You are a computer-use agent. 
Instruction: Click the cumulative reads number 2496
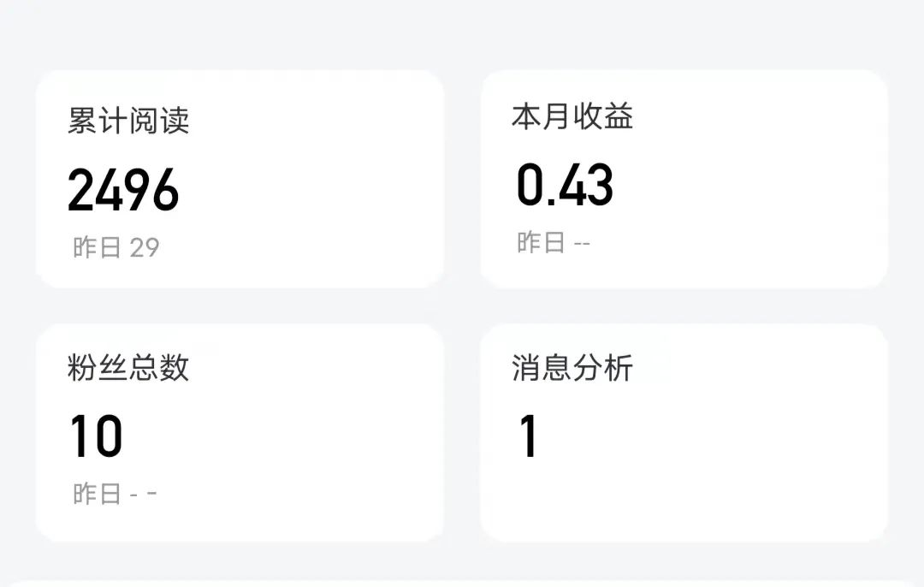tap(124, 188)
